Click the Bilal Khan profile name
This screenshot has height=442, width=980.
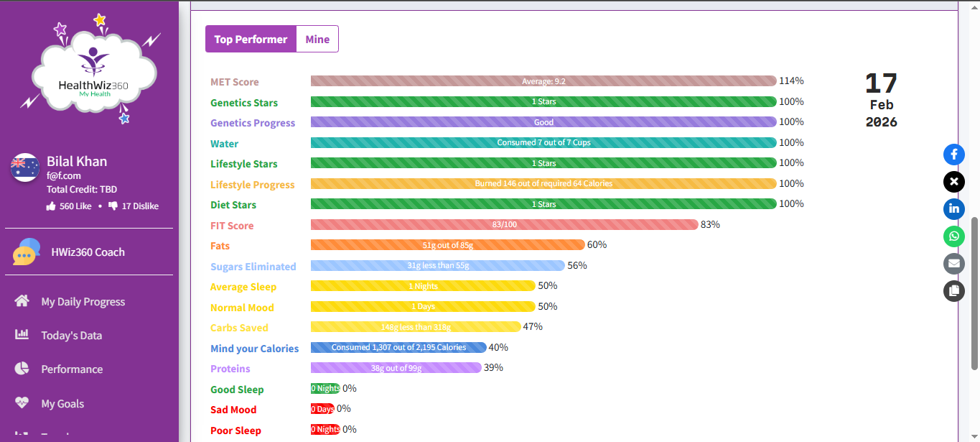77,161
